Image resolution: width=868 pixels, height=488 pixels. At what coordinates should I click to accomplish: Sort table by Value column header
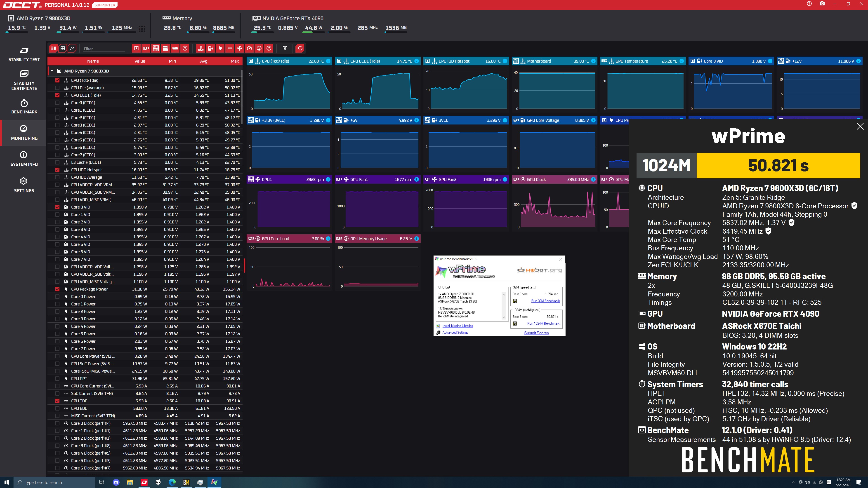coord(139,61)
